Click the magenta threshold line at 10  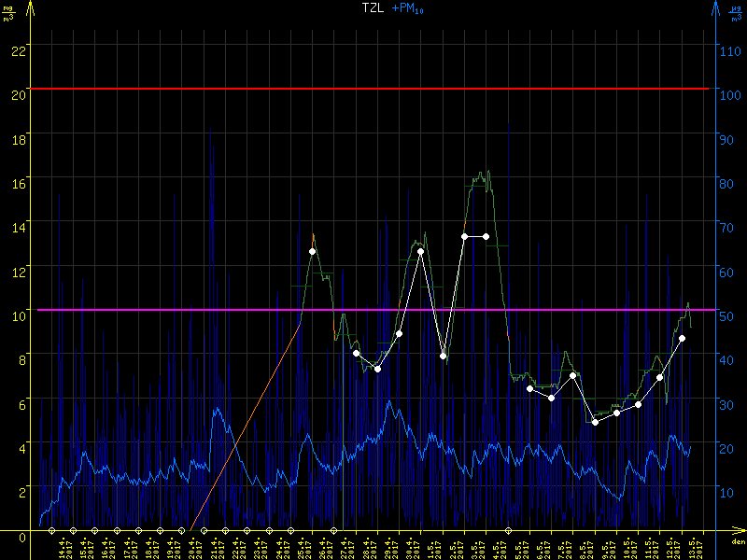(x=187, y=310)
